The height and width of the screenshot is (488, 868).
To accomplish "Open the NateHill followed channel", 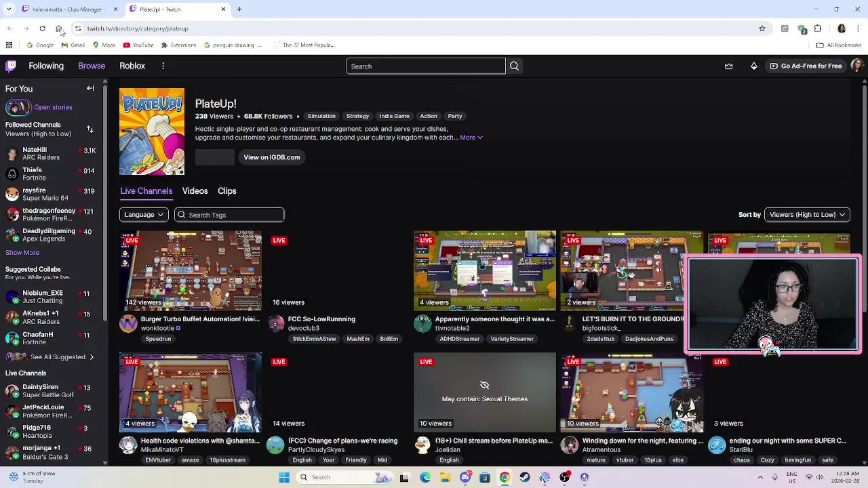I will click(x=51, y=153).
